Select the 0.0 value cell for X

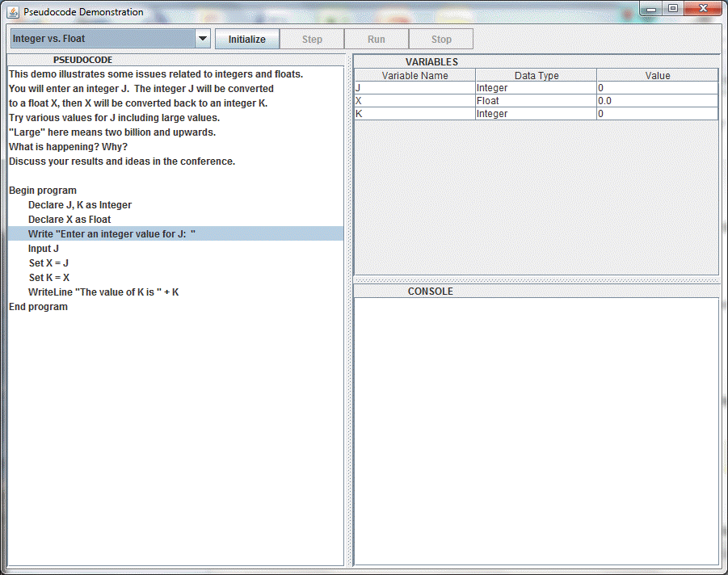pos(657,101)
